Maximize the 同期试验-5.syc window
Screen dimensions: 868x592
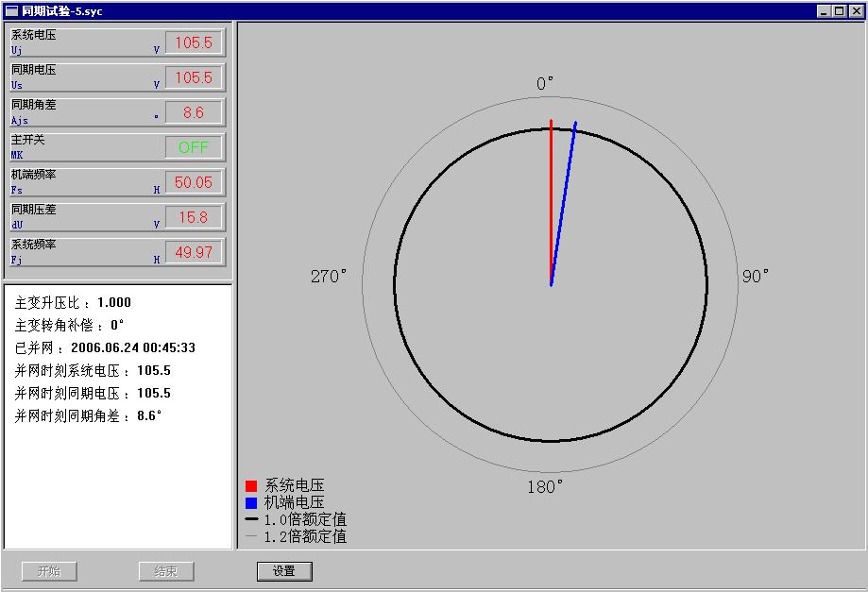(840, 11)
